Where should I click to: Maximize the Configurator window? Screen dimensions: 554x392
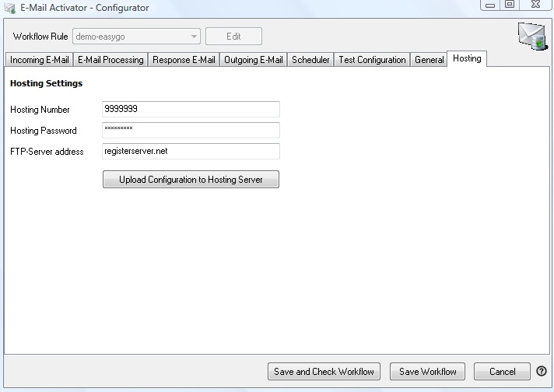point(510,5)
